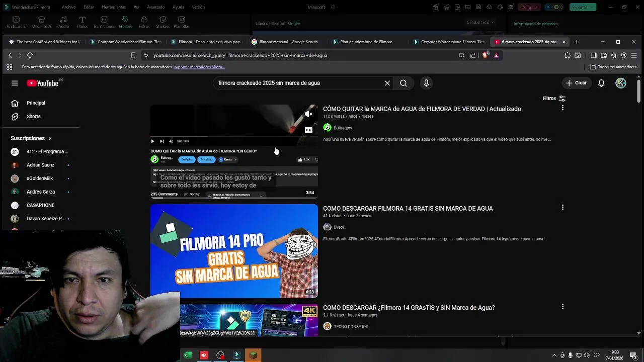Viewport: 644px width, 362px height.
Task: Open the browser extensions puzzle icon
Action: (568, 55)
